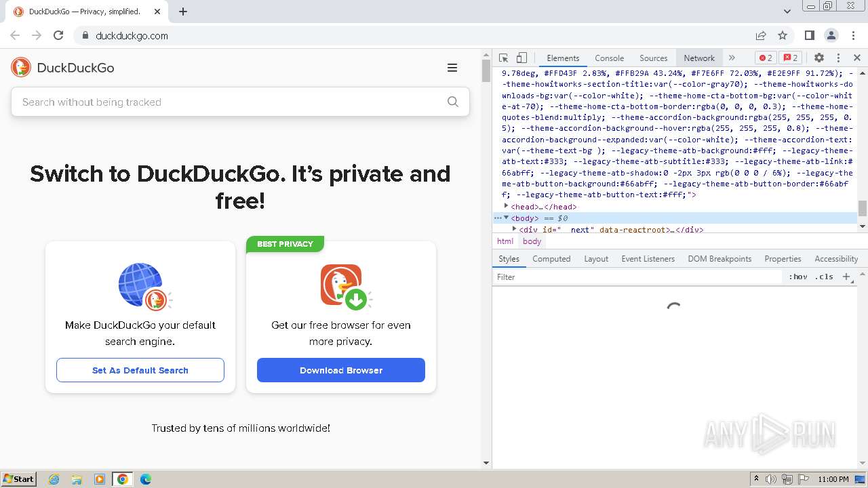
Task: Toggle the :hov element state panel
Action: pos(798,277)
